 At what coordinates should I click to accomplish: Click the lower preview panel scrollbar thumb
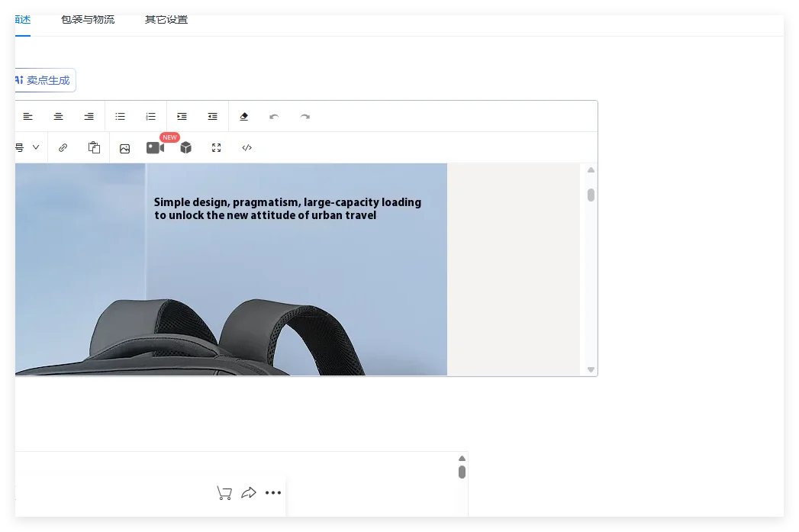[462, 472]
